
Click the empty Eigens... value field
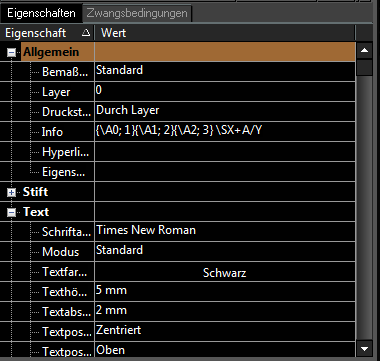pyautogui.click(x=225, y=172)
